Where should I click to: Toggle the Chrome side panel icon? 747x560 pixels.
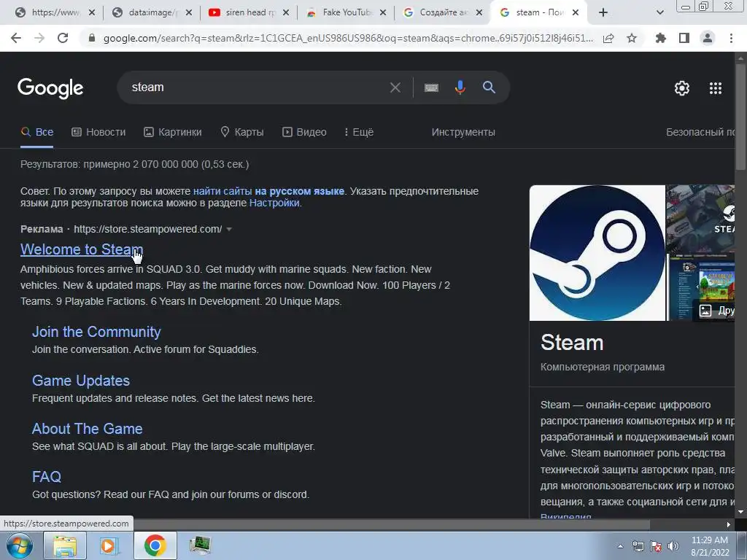coord(684,38)
